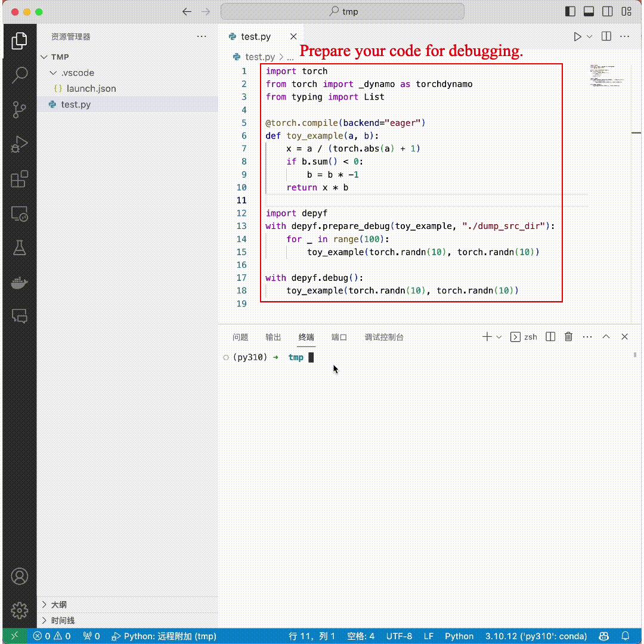Viewport: 644px width, 644px height.
Task: Run test.py using the play icon
Action: pyautogui.click(x=576, y=36)
